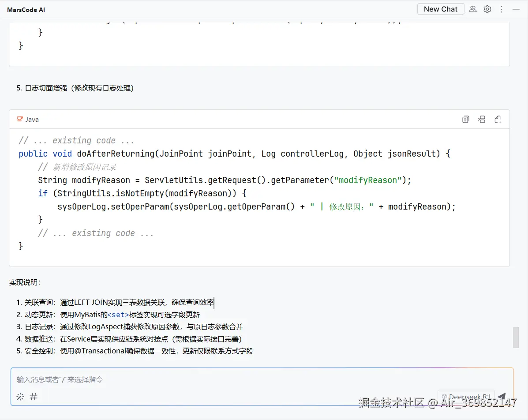
Task: Minimize the MarsCode AI window
Action: 516,9
